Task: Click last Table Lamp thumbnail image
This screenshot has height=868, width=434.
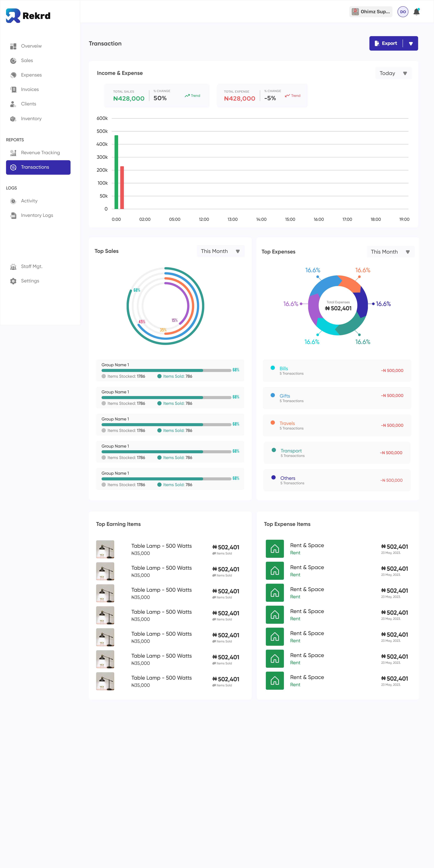Action: pos(105,681)
